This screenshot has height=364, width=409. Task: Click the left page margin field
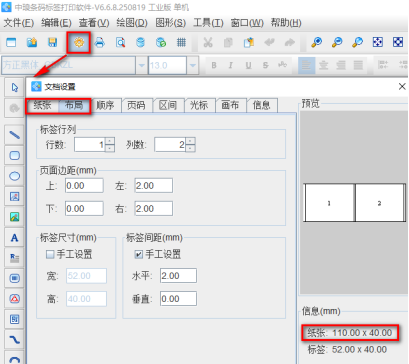tap(154, 186)
